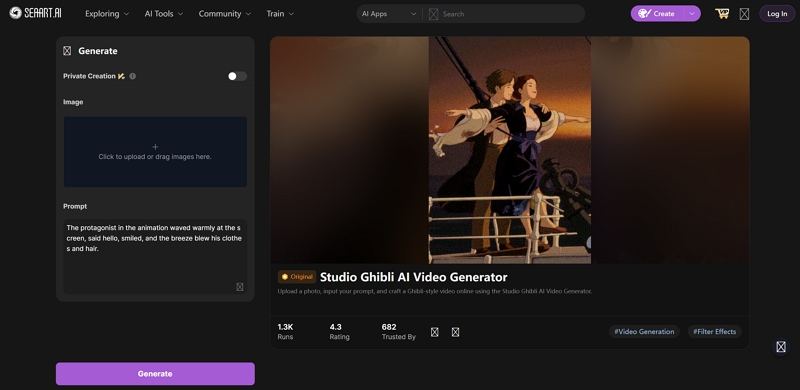Click the purple Generate button

click(155, 374)
